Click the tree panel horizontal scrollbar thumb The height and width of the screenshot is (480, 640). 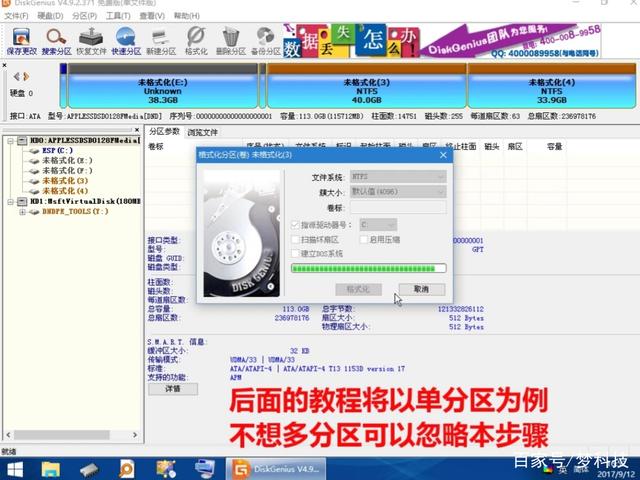62,435
